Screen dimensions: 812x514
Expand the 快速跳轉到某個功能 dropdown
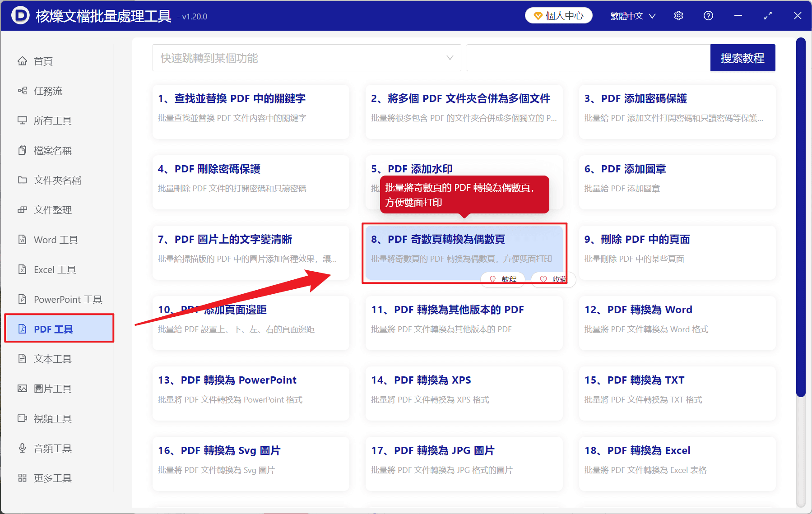coord(306,58)
